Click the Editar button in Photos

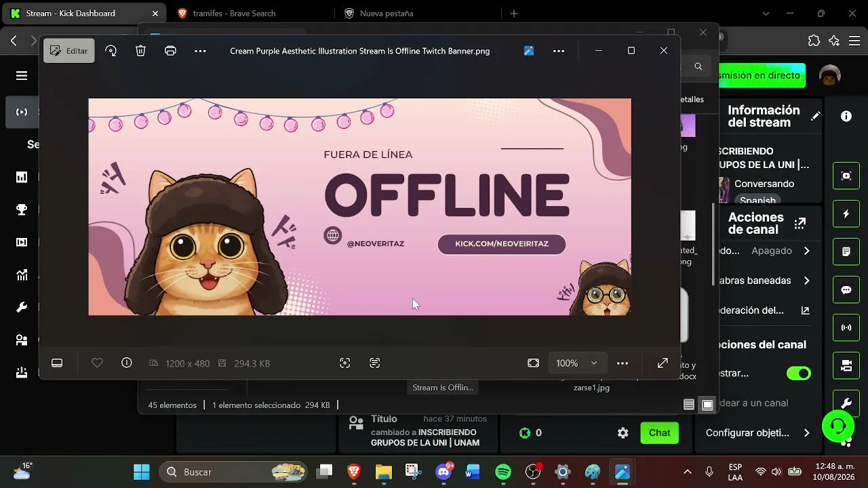coord(68,51)
